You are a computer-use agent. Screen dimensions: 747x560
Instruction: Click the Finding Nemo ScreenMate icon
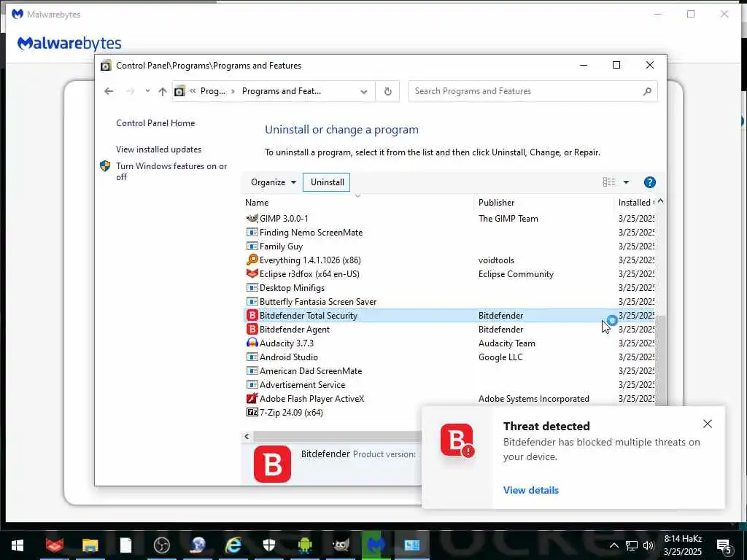click(x=252, y=233)
